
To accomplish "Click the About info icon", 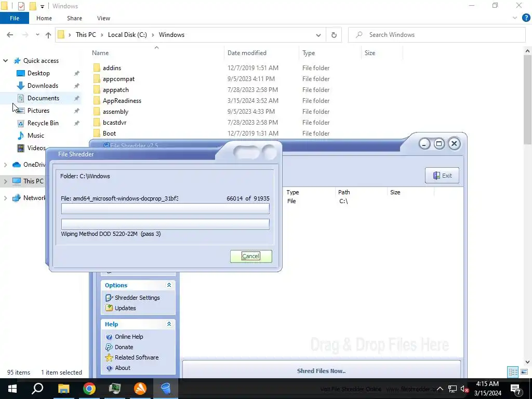I will 109,368.
